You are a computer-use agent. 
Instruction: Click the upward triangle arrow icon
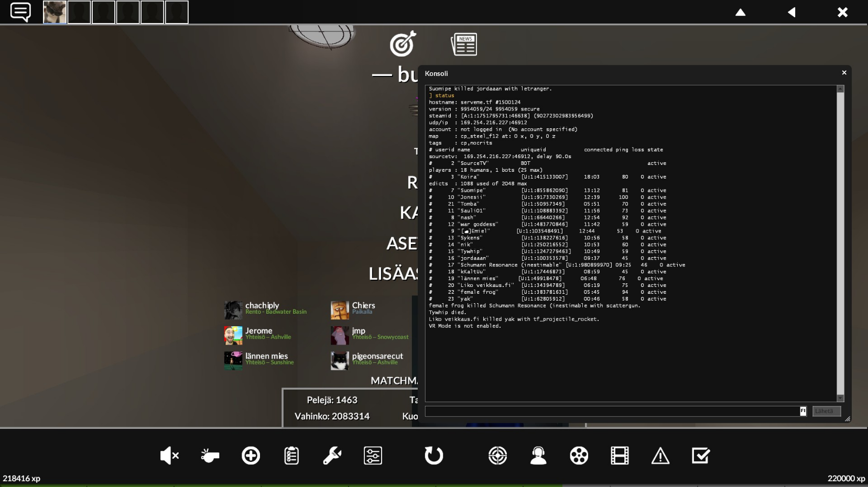pyautogui.click(x=740, y=12)
